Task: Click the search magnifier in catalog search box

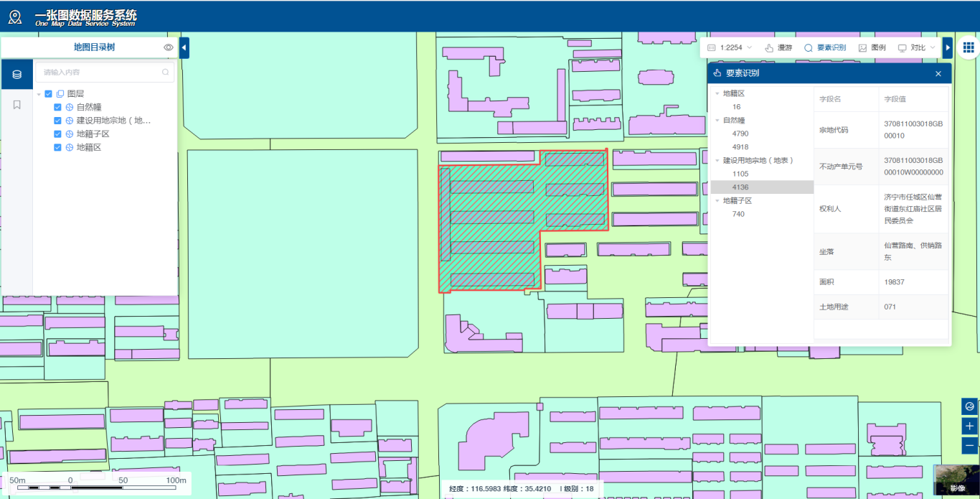Action: [x=166, y=72]
